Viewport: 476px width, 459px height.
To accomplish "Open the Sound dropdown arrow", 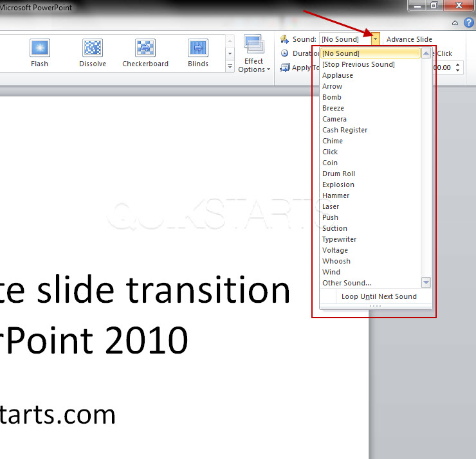I will (x=375, y=39).
